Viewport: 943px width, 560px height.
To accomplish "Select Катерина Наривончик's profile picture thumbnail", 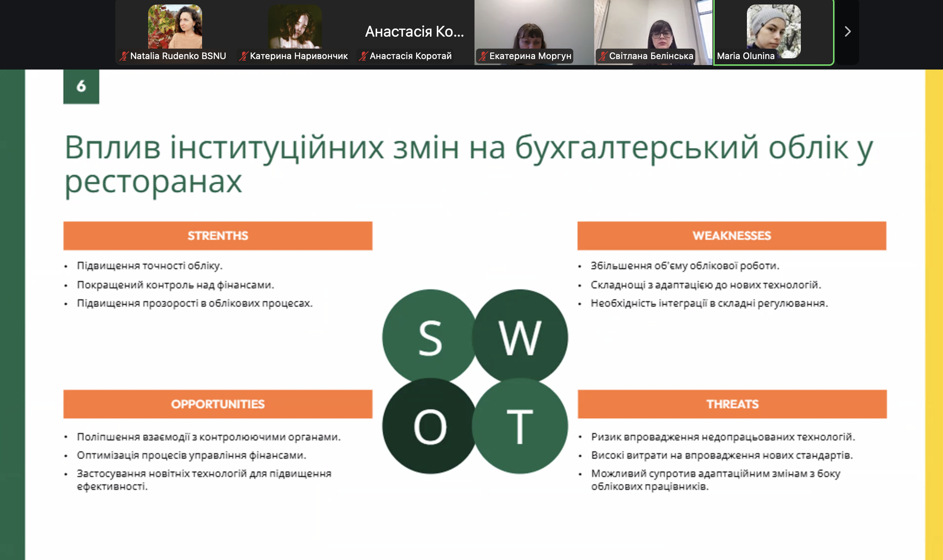I will pyautogui.click(x=295, y=27).
